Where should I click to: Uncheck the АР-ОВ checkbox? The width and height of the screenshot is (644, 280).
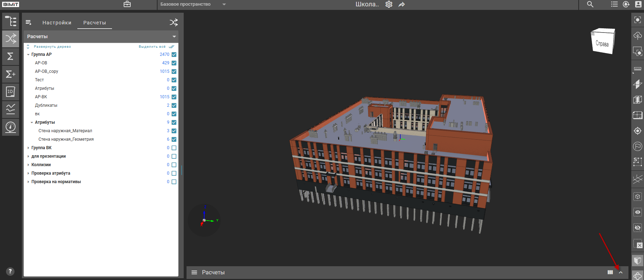point(174,63)
